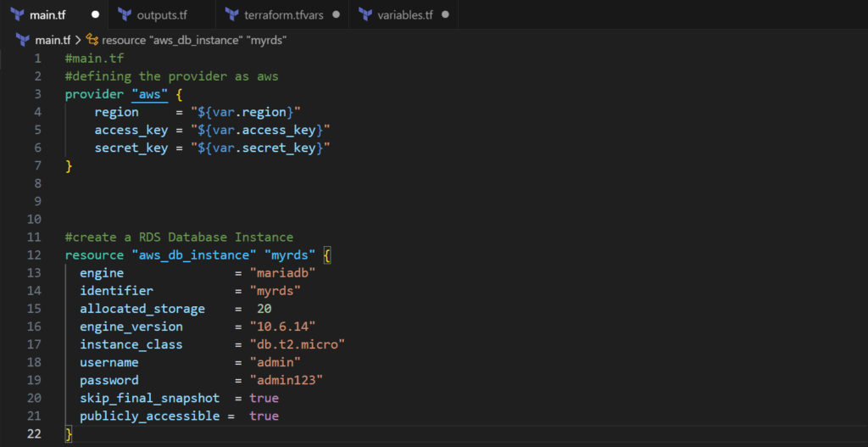Screen dimensions: 868x447
Task: Click Terraform icon on terraform.tfvars tab
Action: (232, 14)
